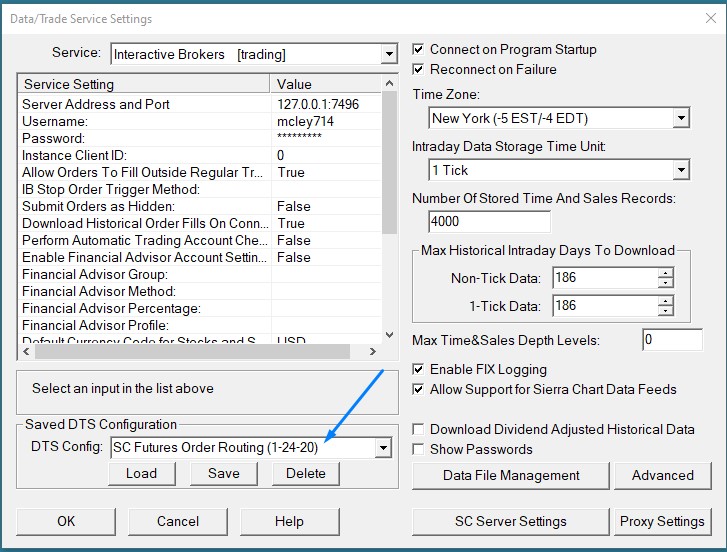
Task: Click the horizontal scrollbar thumb in settings list
Action: (x=192, y=351)
